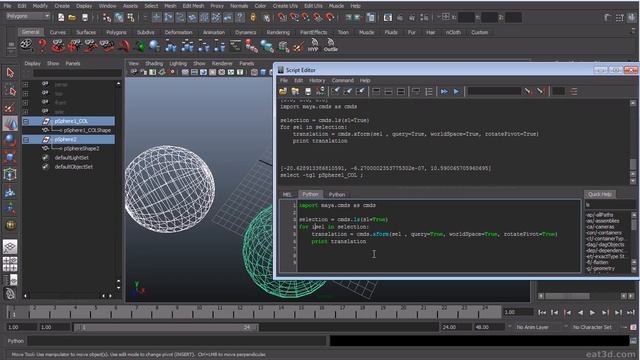Image resolution: width=640 pixels, height=360 pixels.
Task: Click timeline play forward button
Action: [592, 312]
